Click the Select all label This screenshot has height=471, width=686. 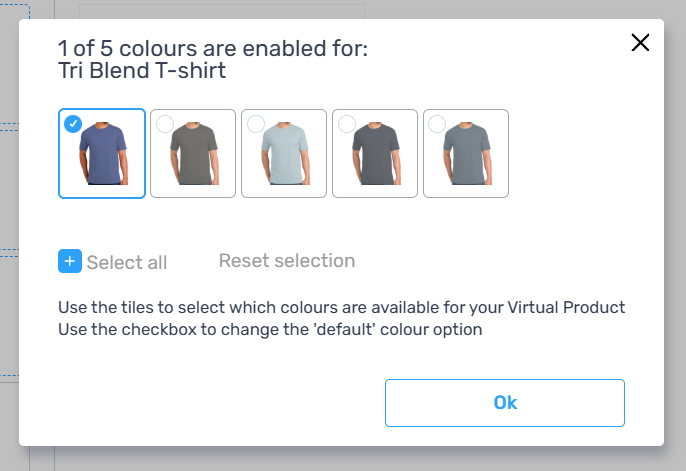pyautogui.click(x=127, y=262)
